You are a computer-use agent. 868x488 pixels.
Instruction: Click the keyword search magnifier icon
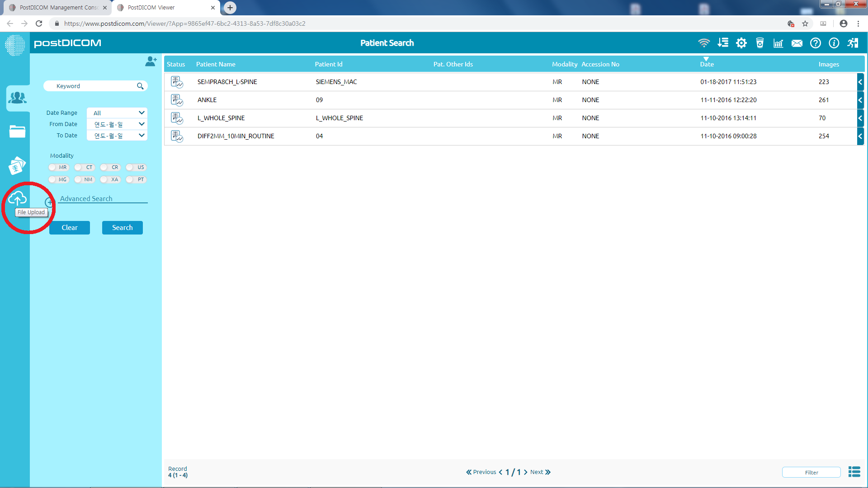(140, 86)
